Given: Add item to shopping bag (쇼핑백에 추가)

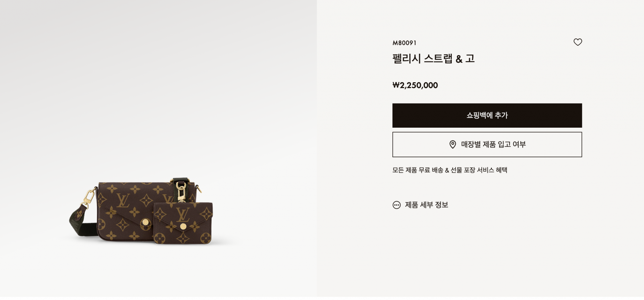Looking at the screenshot, I should tap(487, 115).
